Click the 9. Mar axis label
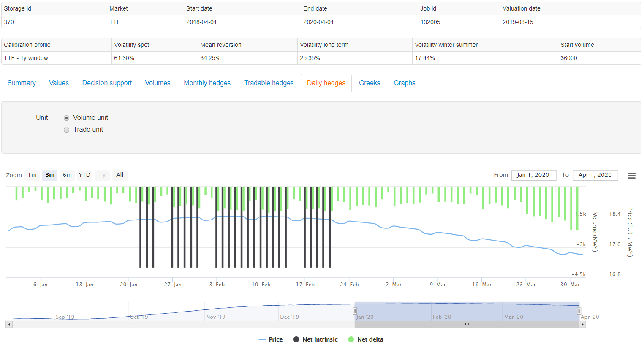Image resolution: width=644 pixels, height=347 pixels. click(x=437, y=285)
